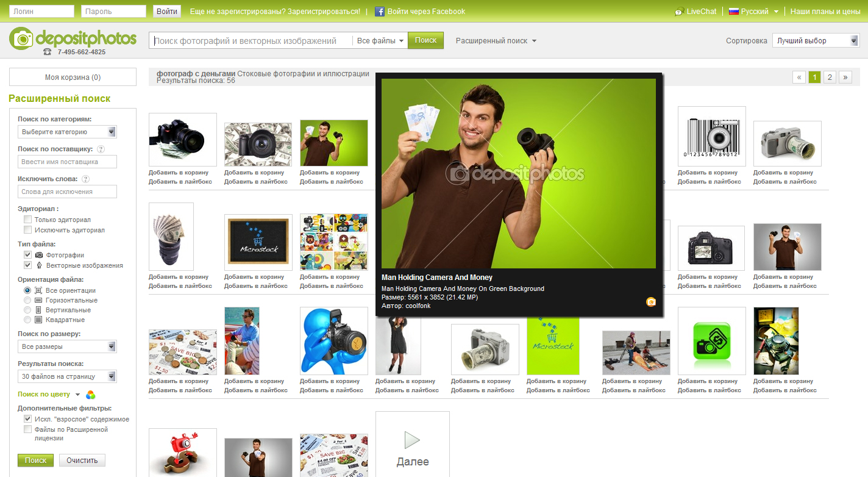Expand the Расширенный поиск menu

496,41
